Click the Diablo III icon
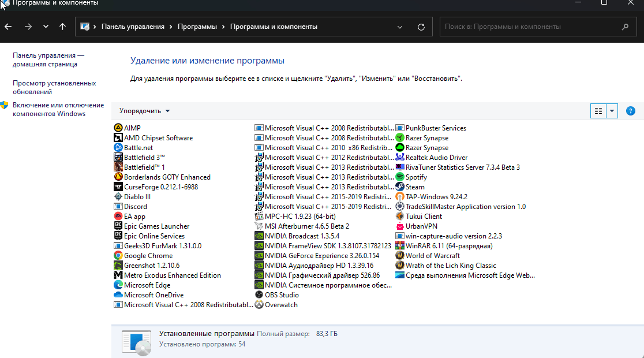This screenshot has width=644, height=358. [x=118, y=196]
